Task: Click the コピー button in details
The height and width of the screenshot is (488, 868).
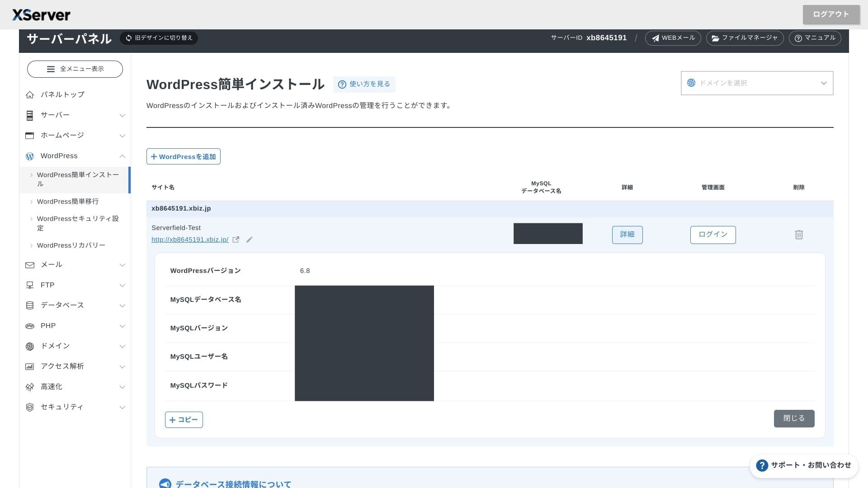Action: [184, 420]
